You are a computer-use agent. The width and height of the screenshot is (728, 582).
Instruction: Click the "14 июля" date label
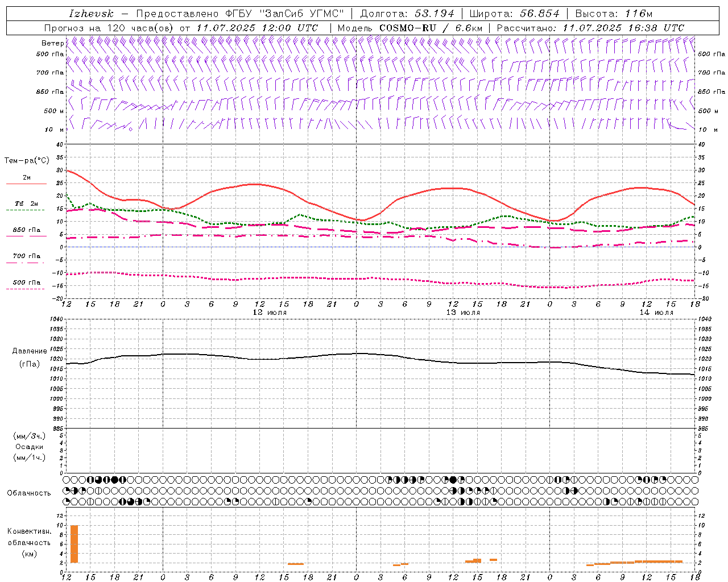(x=656, y=313)
